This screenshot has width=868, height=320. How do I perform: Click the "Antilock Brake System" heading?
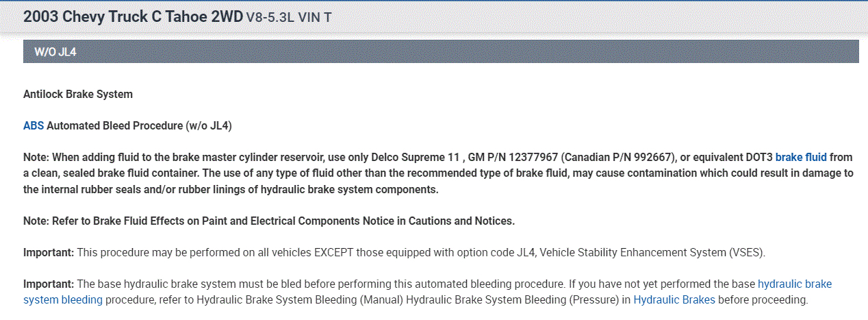coord(78,94)
